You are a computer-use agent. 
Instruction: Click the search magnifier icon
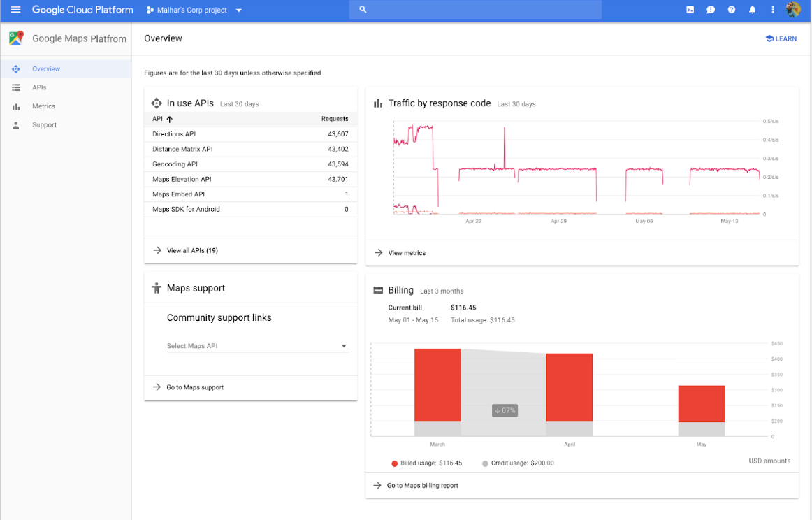pyautogui.click(x=363, y=9)
